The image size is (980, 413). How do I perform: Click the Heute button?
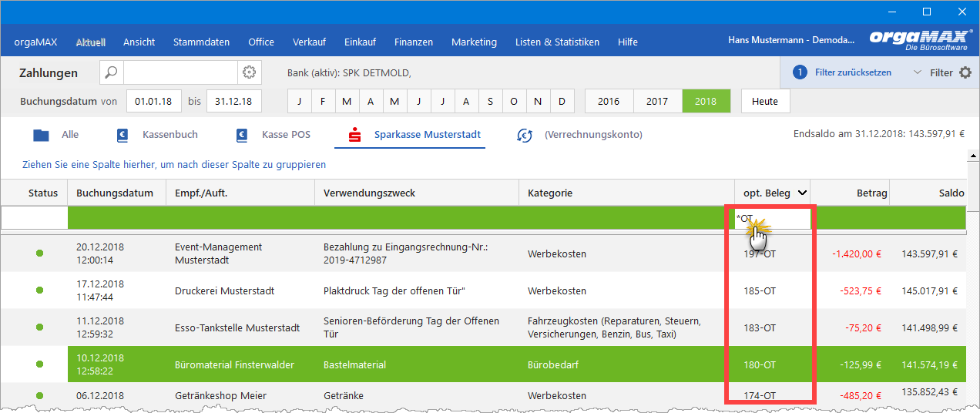coord(765,101)
